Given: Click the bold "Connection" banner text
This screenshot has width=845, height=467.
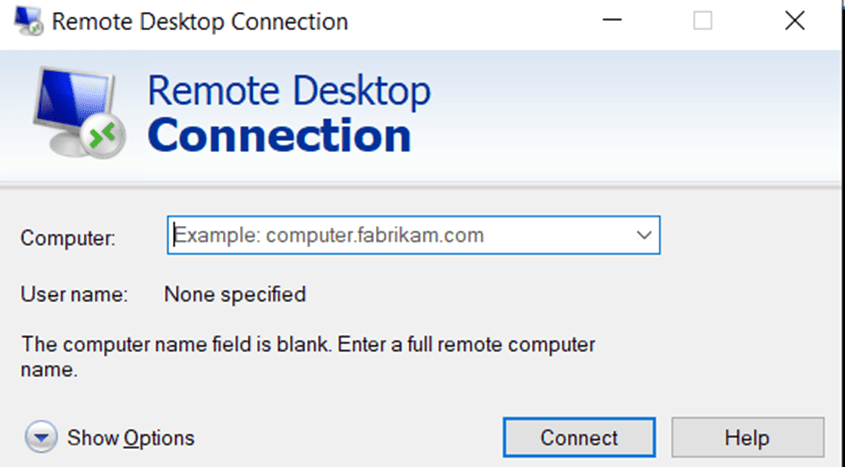Looking at the screenshot, I should pos(279,136).
